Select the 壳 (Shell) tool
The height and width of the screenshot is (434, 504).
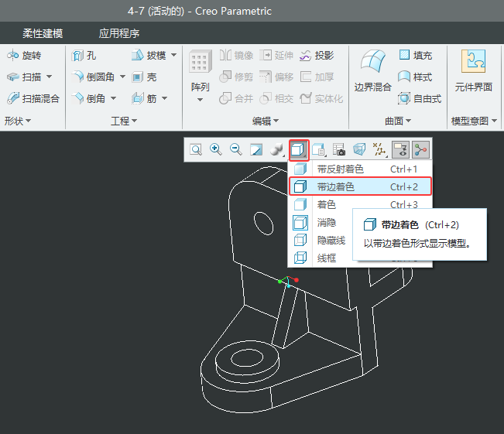[x=144, y=77]
